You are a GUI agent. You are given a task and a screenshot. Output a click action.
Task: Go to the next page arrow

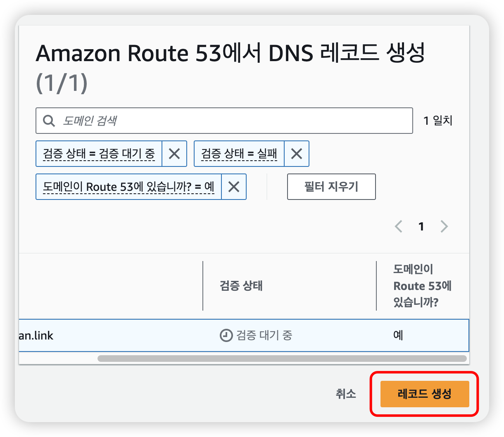444,226
